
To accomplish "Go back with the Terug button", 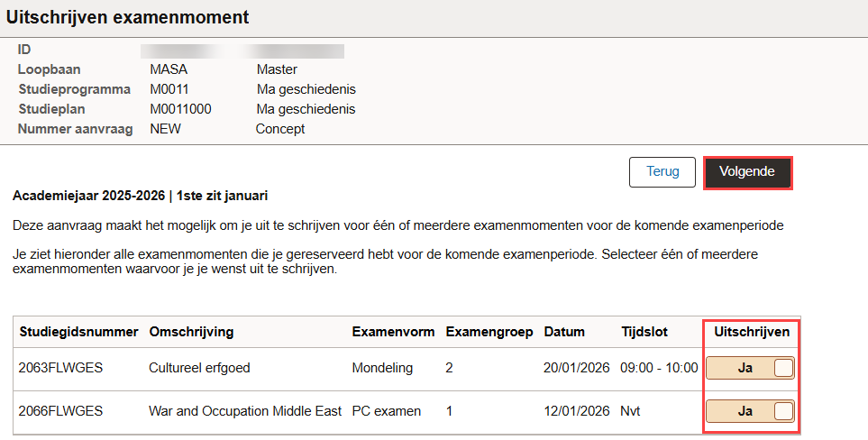I will tap(662, 172).
